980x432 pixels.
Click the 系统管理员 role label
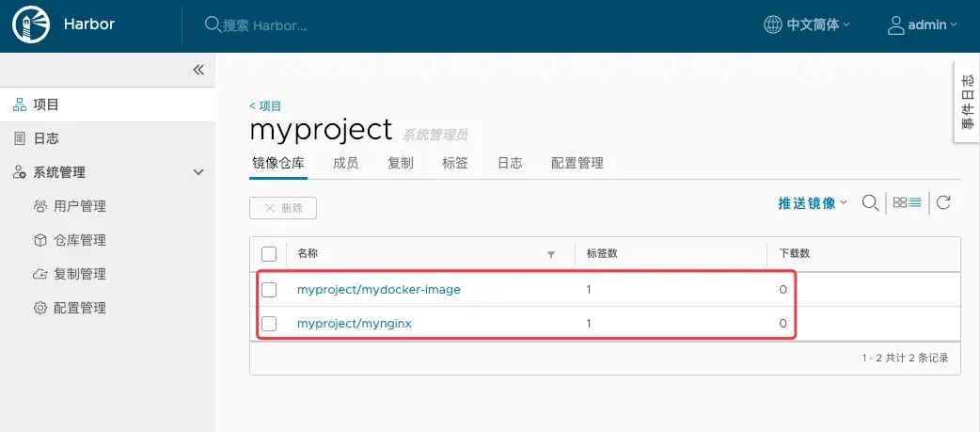tap(435, 135)
